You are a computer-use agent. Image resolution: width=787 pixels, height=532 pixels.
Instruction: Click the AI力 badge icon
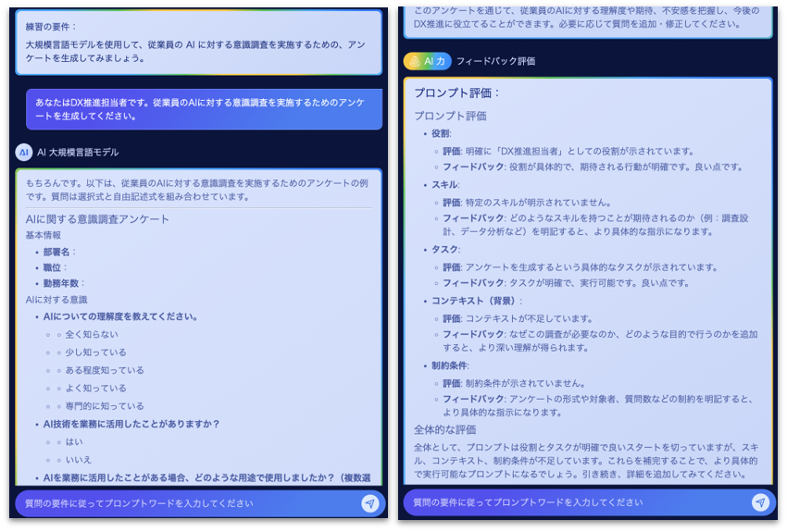(427, 61)
